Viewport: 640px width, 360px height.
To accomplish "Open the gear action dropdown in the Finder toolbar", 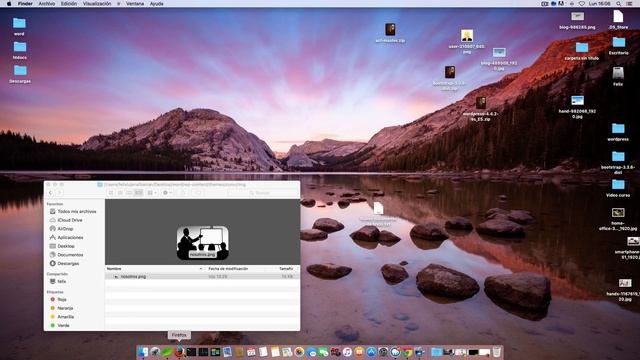I will (x=167, y=193).
